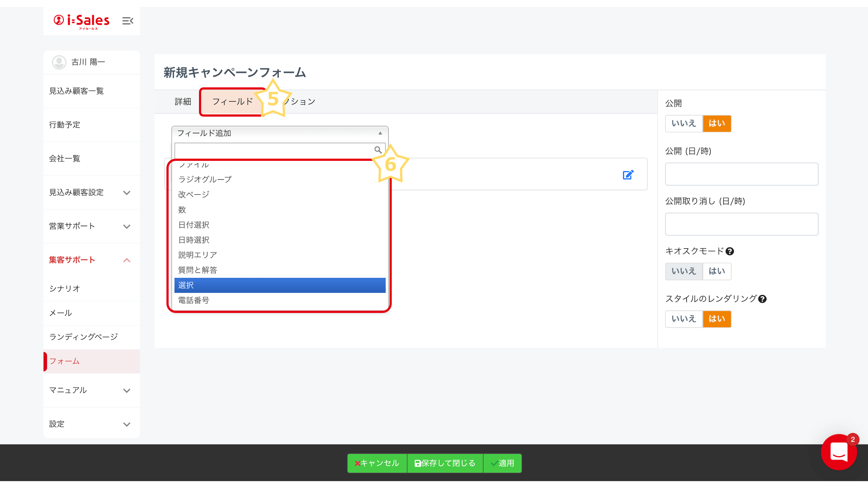Click the search magnifier in dropdown
Image resolution: width=868 pixels, height=488 pixels.
pos(378,150)
